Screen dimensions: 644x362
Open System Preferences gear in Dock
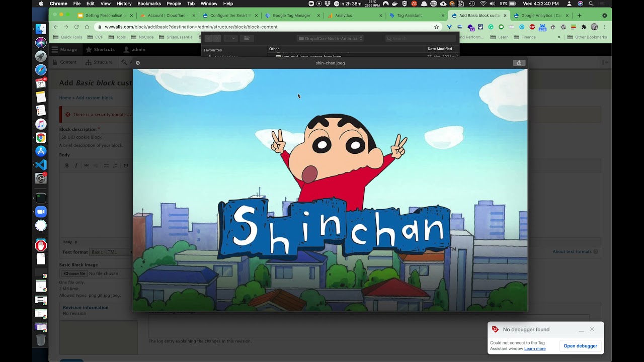41,178
